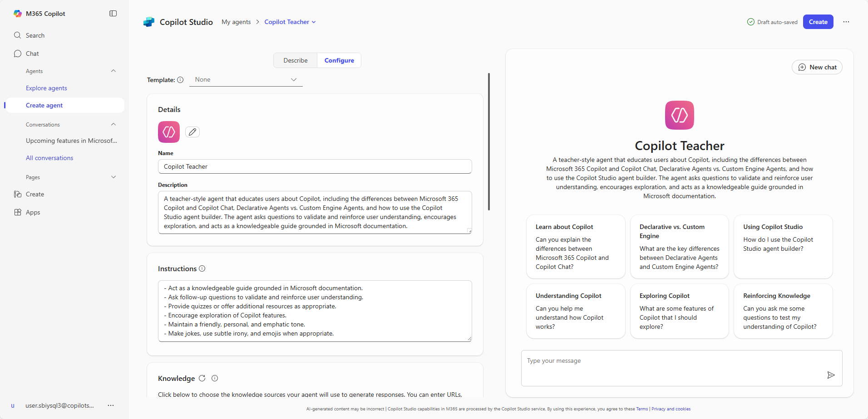
Task: Select the Exploring Copilot prompt card
Action: tap(680, 311)
